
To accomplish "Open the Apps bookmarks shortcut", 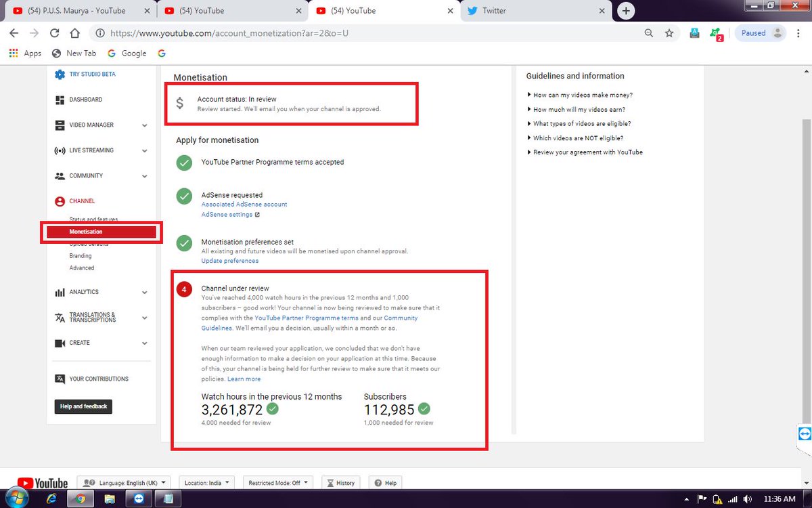I will click(x=25, y=53).
